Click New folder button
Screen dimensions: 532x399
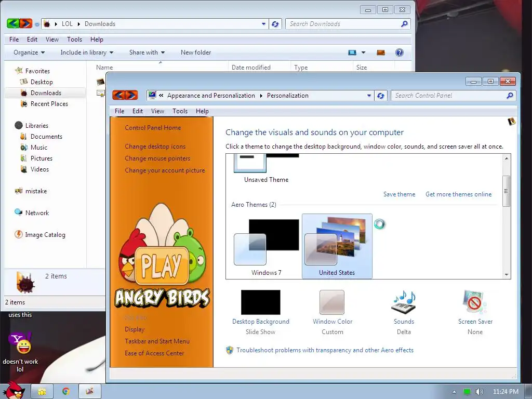196,52
